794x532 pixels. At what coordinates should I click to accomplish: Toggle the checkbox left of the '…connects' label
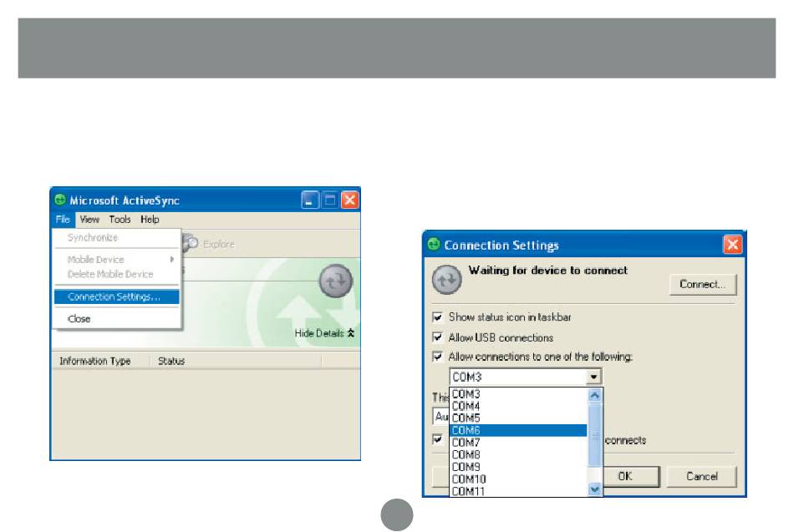(x=437, y=438)
